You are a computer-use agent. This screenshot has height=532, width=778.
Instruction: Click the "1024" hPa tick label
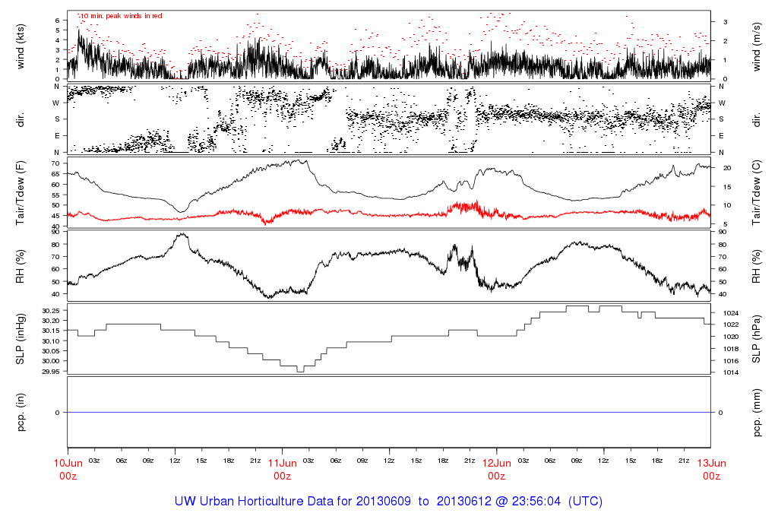(730, 313)
